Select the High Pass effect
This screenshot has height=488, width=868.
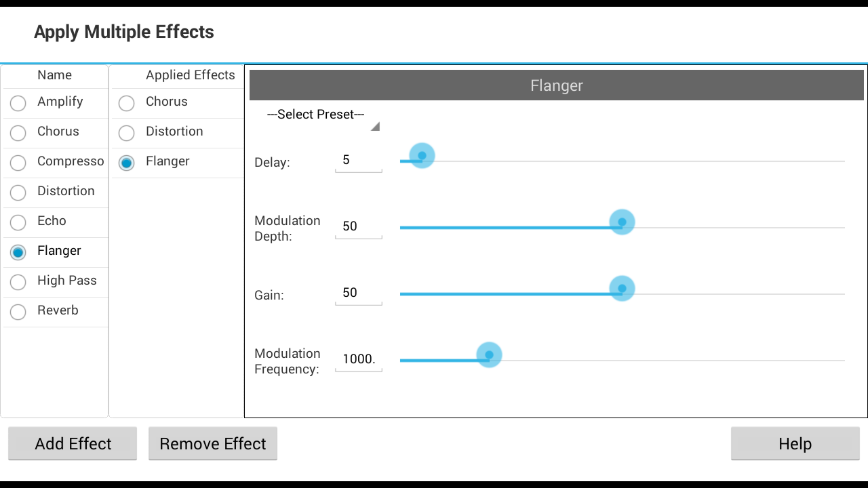(x=18, y=282)
